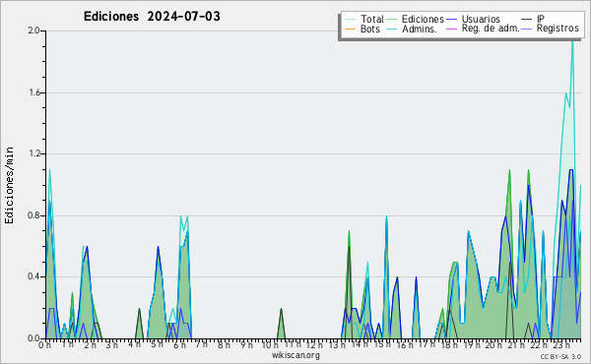
Task: Click the Bots orange legend line
Action: pyautogui.click(x=350, y=29)
